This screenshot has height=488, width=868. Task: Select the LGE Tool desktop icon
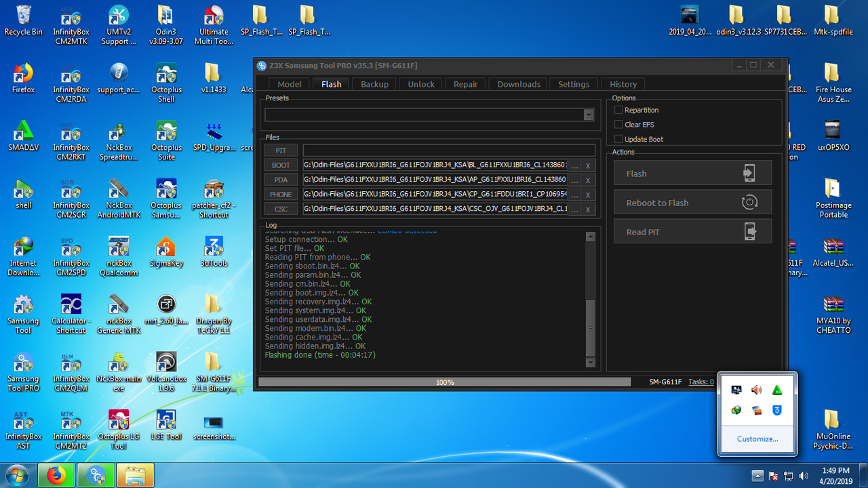(166, 424)
